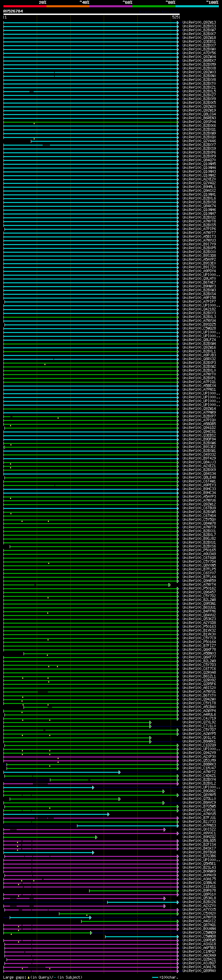Image resolution: width=222 pixels, height=980 pixels.
Task: Select hit UniRef100_B9HML1
Action: point(199,187)
